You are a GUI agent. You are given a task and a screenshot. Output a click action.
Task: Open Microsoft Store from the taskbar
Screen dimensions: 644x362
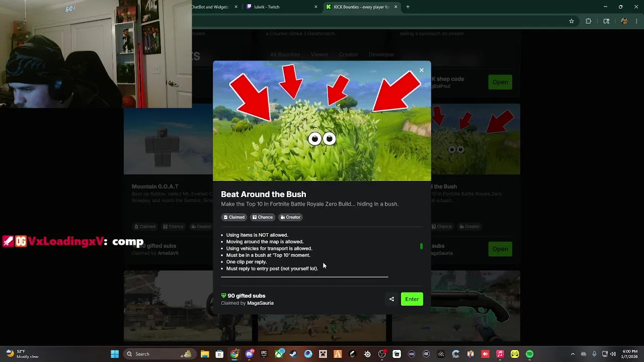pyautogui.click(x=219, y=354)
